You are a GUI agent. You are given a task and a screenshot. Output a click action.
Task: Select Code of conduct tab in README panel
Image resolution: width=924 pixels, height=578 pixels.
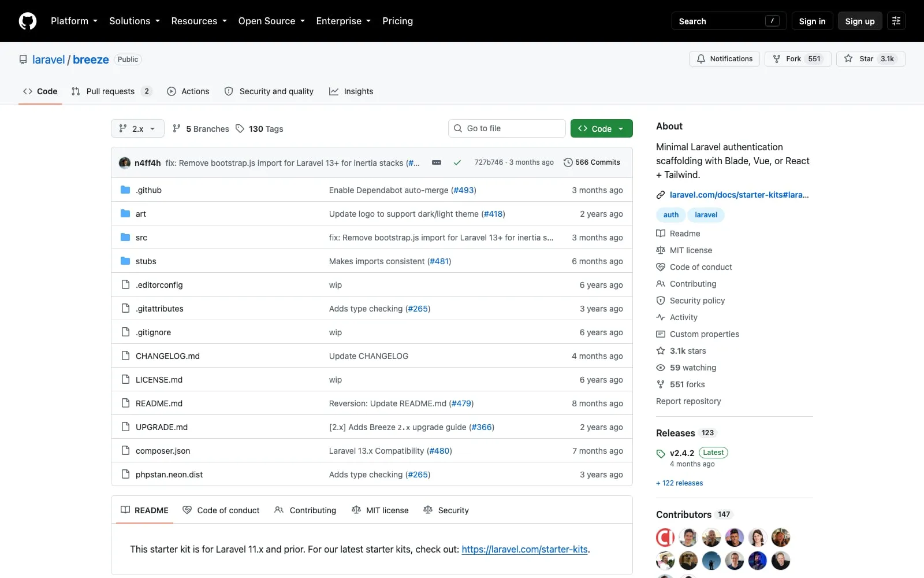coord(221,510)
